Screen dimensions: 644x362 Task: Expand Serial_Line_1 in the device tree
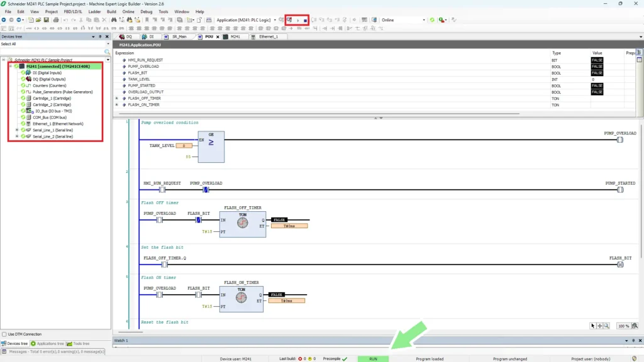tap(17, 130)
